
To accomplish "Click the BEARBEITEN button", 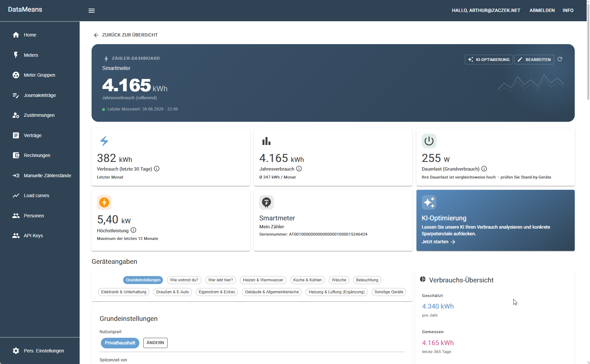I will coord(534,60).
